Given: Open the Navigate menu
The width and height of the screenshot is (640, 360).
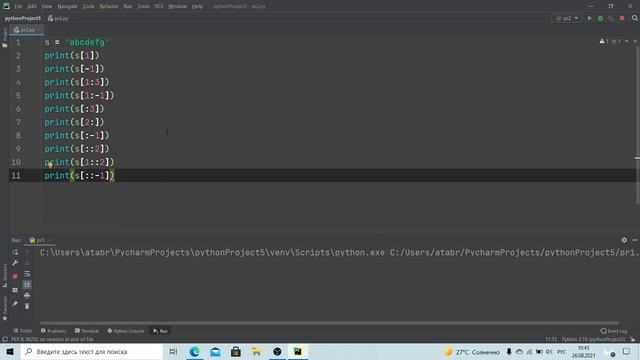Looking at the screenshot, I should 67,6.
